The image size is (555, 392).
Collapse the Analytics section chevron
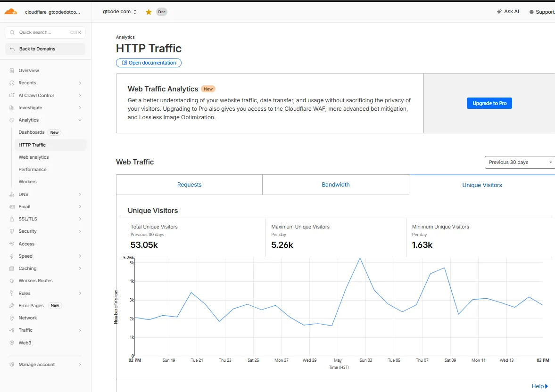[80, 120]
